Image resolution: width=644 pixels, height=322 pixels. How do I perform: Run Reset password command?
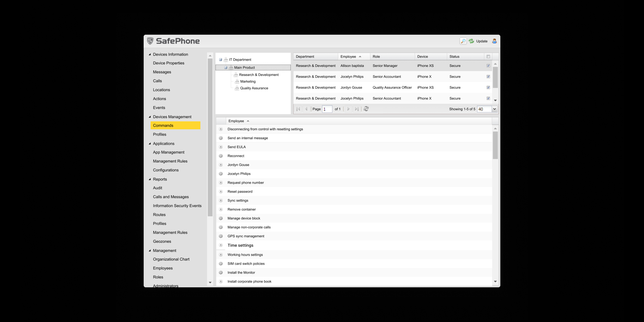pos(240,191)
